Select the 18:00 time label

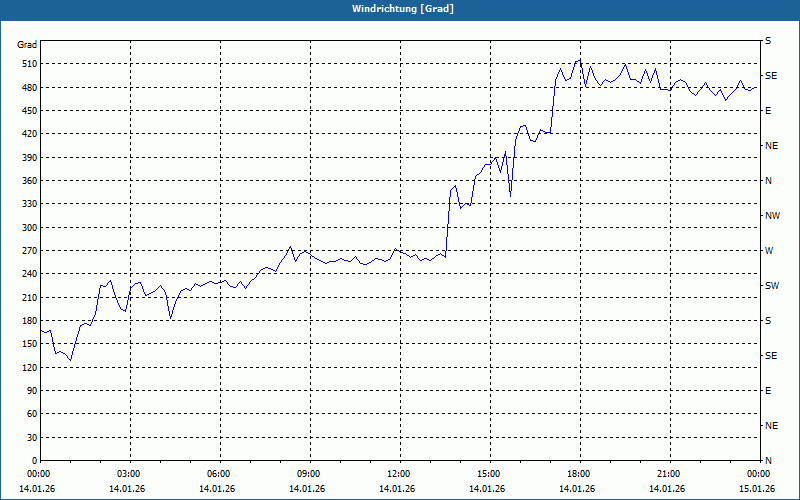[578, 474]
